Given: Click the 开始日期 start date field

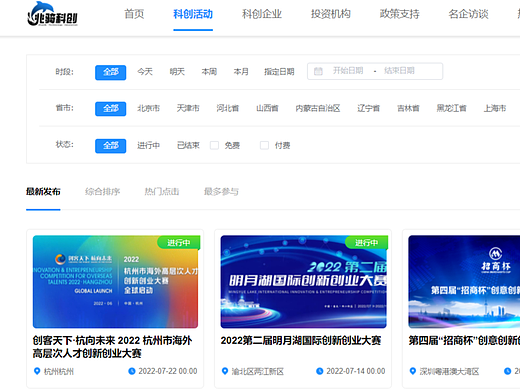Looking at the screenshot, I should click(x=348, y=71).
